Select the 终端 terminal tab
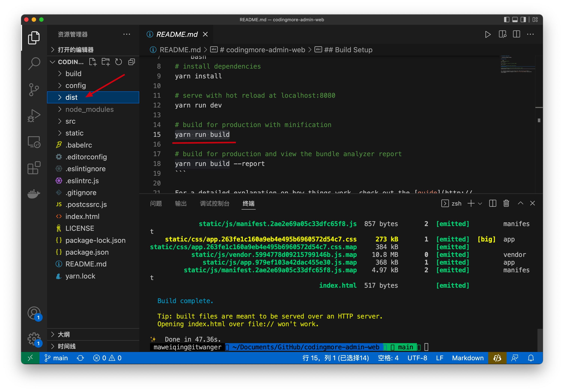 tap(249, 203)
